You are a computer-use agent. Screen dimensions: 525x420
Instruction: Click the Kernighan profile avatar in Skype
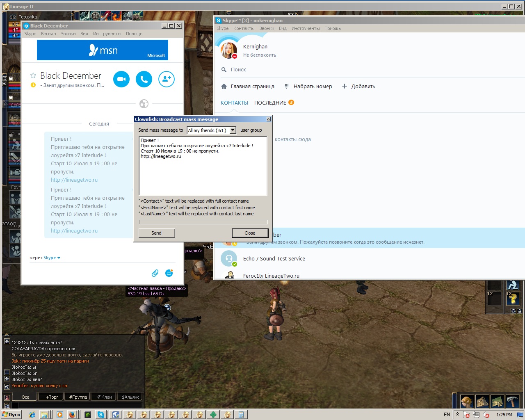click(229, 50)
